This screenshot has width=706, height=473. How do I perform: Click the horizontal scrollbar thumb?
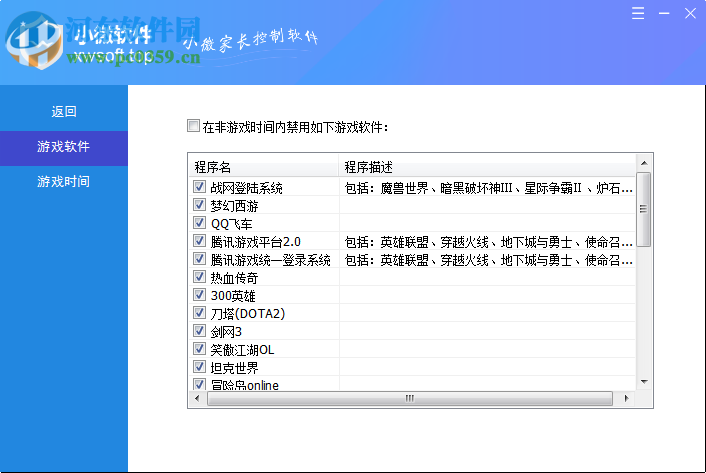coord(410,398)
